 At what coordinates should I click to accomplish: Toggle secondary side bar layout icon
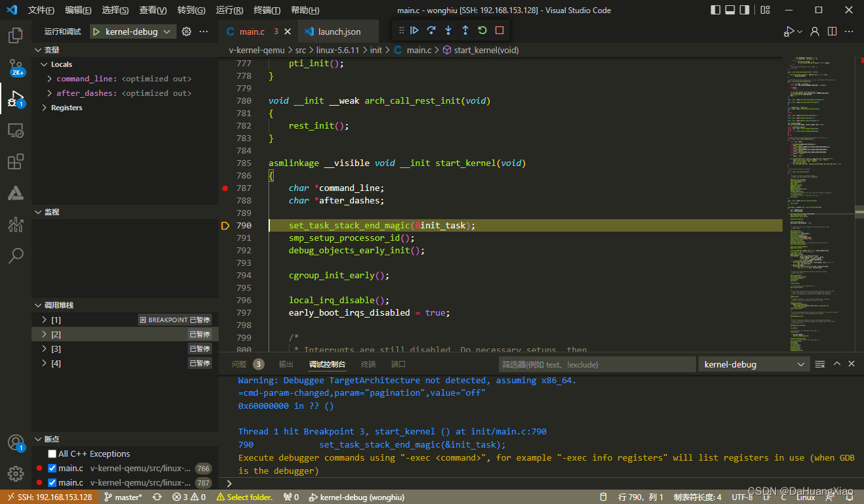(x=745, y=10)
